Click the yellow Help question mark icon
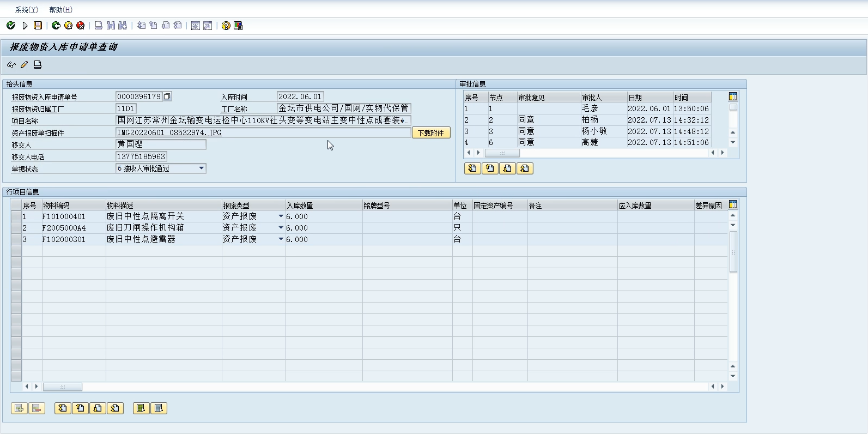868x435 pixels. 226,26
